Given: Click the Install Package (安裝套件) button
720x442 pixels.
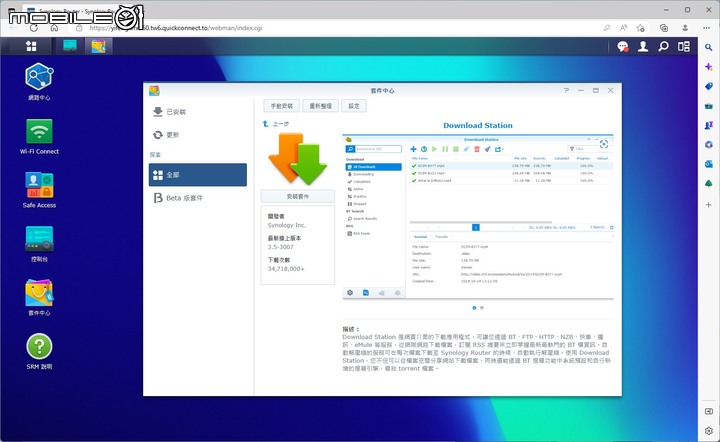Looking at the screenshot, I should pos(298,196).
